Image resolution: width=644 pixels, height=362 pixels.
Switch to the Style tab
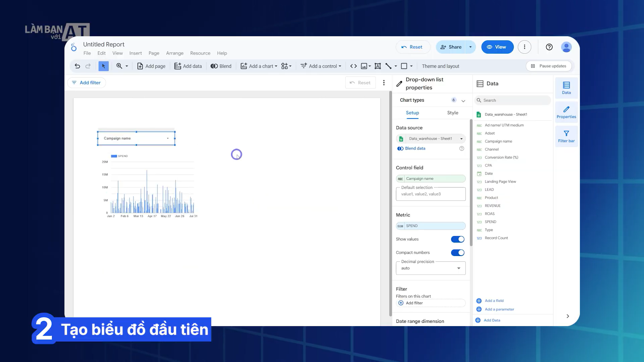[x=452, y=113]
